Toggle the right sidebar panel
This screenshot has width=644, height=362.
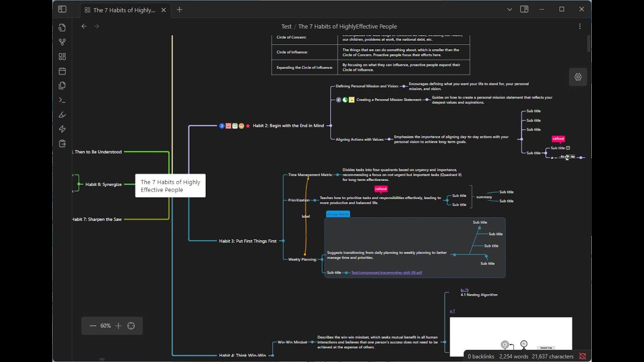tap(524, 9)
